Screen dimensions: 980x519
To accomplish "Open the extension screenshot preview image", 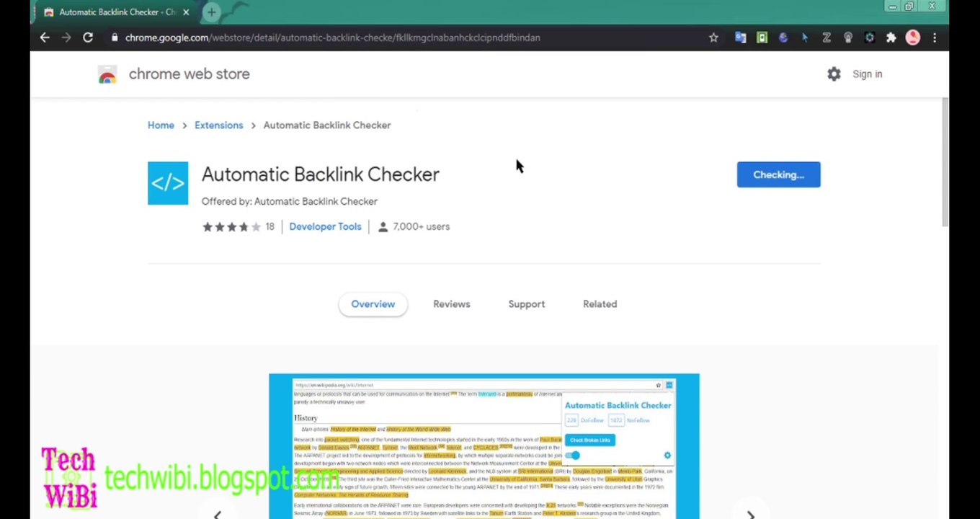I will point(484,445).
